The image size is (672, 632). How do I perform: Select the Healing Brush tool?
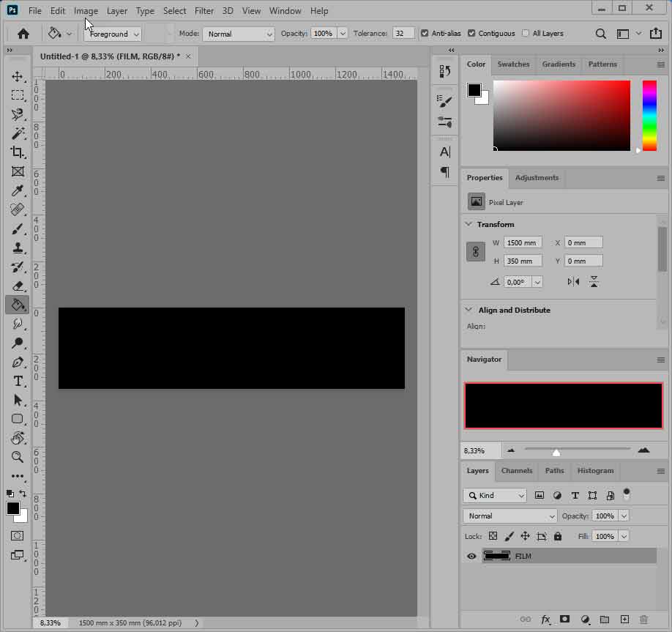coord(17,209)
